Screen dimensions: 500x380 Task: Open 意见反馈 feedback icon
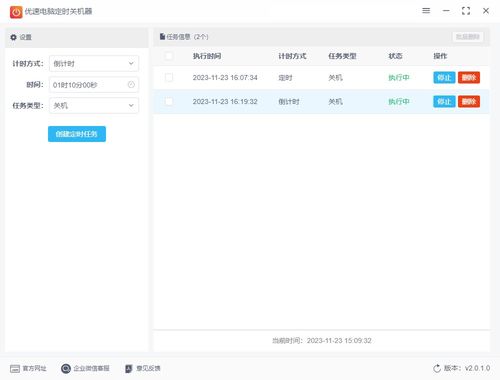[129, 368]
